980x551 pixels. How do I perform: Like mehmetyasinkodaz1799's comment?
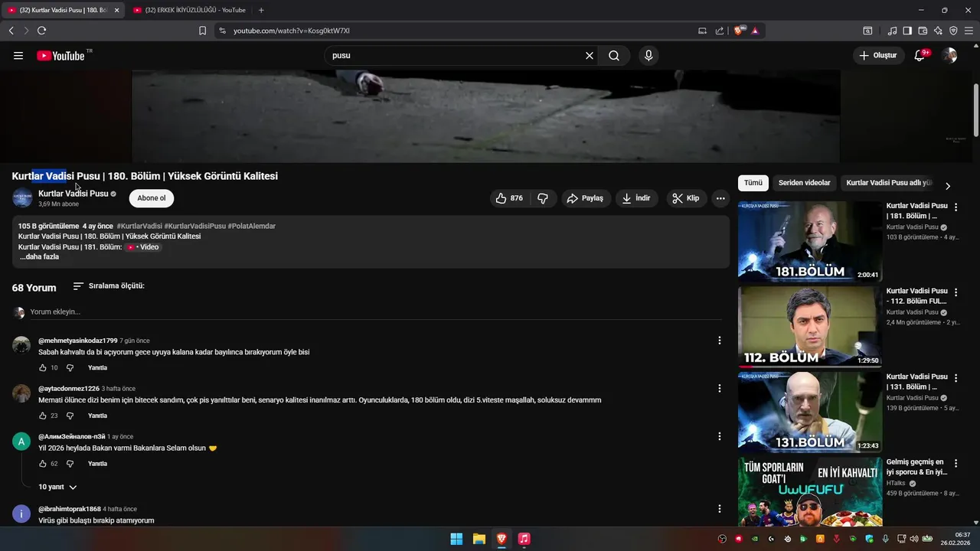43,368
